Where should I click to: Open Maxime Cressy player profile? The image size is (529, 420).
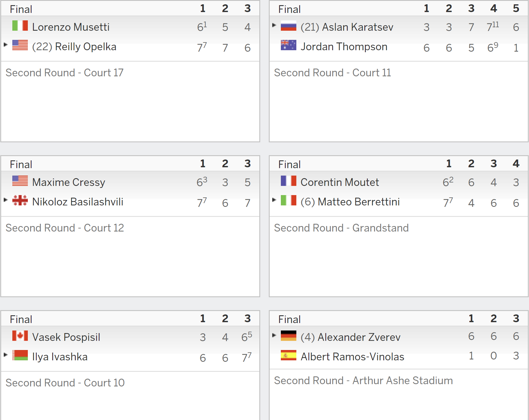(69, 182)
